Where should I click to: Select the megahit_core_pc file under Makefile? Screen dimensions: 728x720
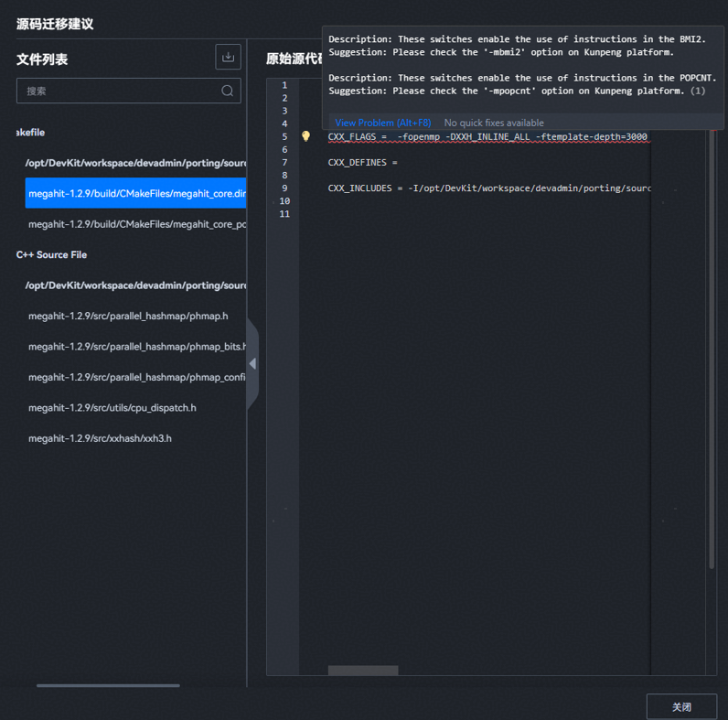point(136,224)
